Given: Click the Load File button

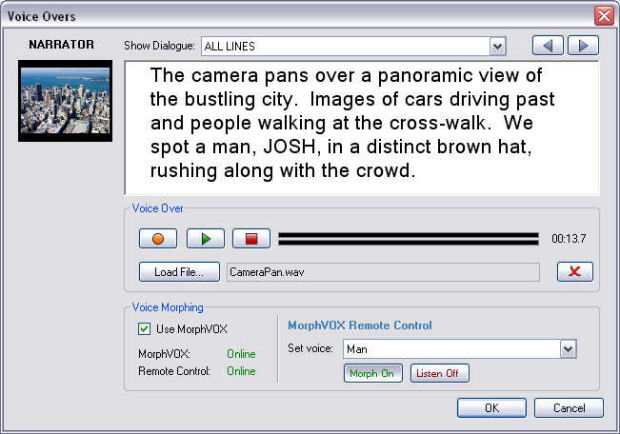Looking at the screenshot, I should pyautogui.click(x=179, y=271).
